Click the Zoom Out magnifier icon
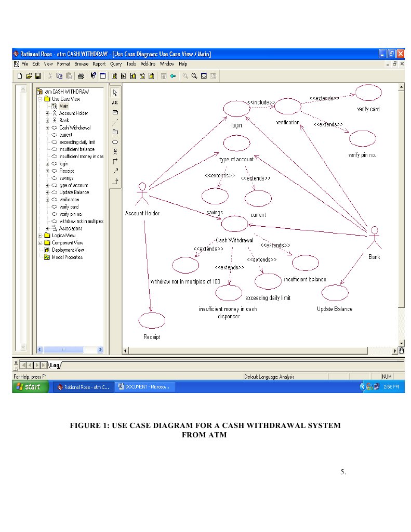 (194, 76)
